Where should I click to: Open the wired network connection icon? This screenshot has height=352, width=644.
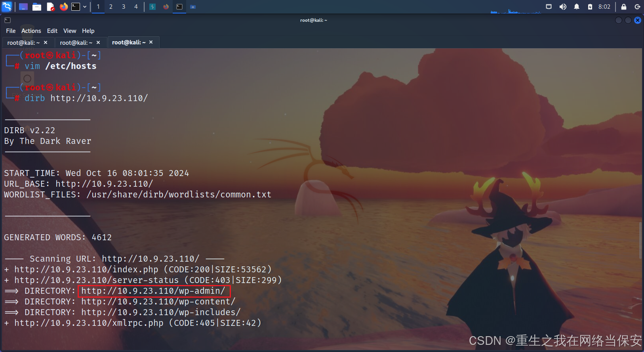[x=549, y=7]
